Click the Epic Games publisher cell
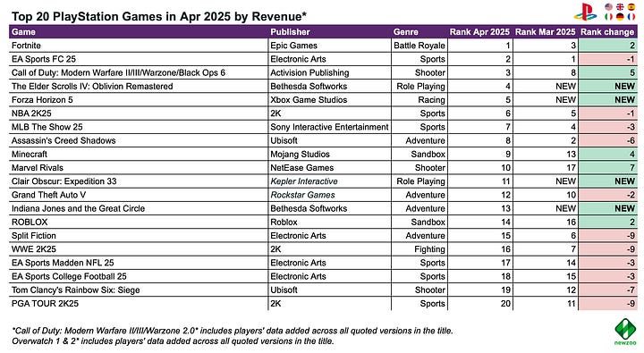This screenshot has width=644, height=353. point(329,46)
